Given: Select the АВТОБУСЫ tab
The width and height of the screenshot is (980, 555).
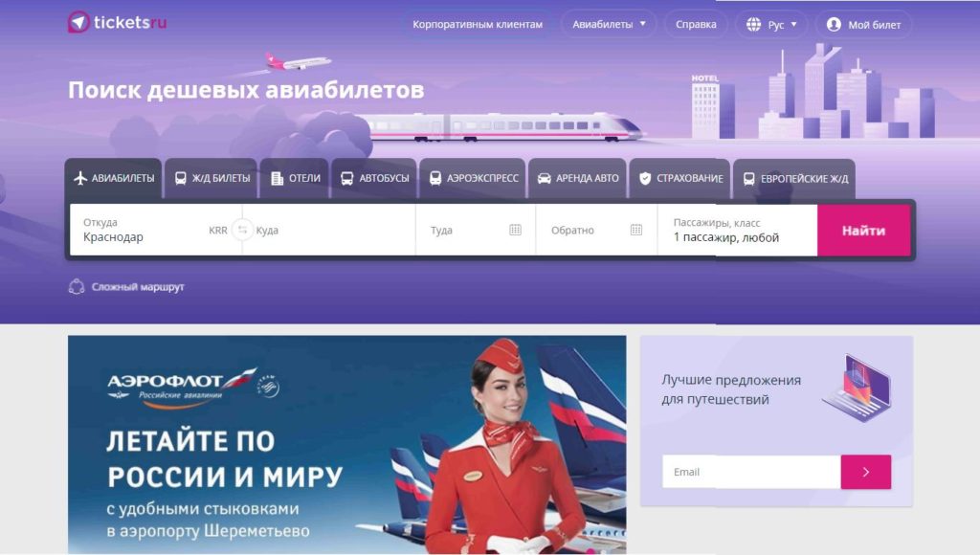Looking at the screenshot, I should tap(374, 179).
